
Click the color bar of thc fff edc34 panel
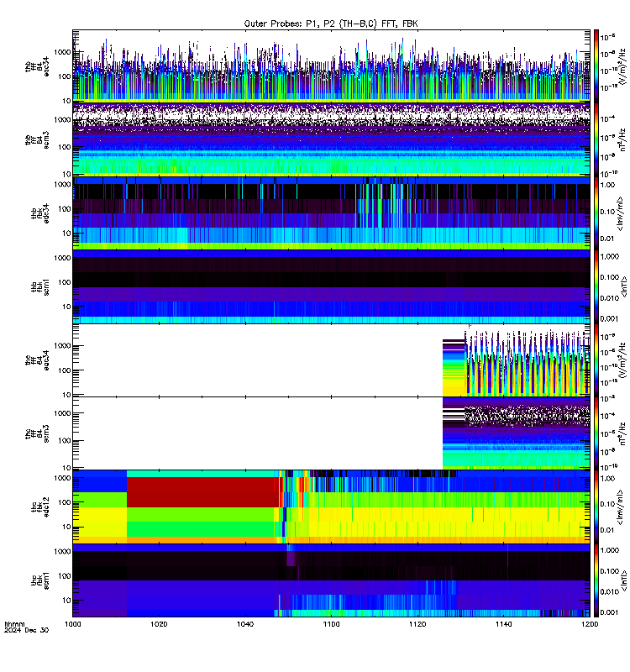(596, 360)
